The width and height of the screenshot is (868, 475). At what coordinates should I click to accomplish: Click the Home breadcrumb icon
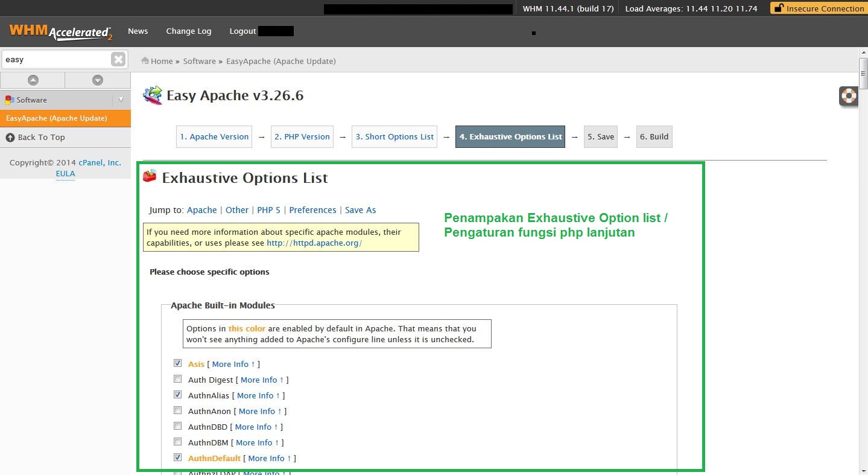[x=144, y=60]
